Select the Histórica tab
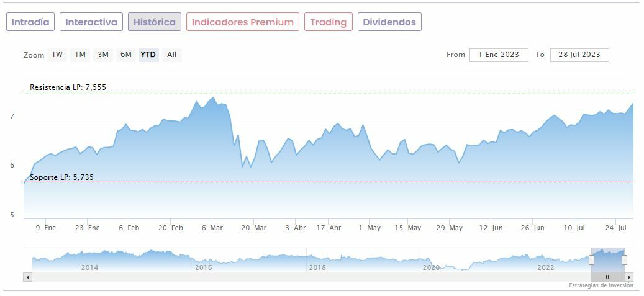Viewport: 644px width, 296px height. click(x=155, y=22)
